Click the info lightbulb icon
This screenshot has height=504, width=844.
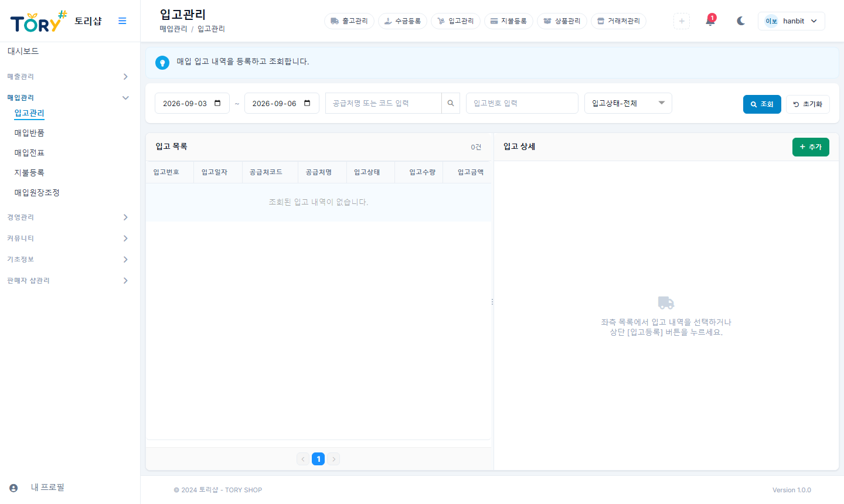[x=162, y=63]
